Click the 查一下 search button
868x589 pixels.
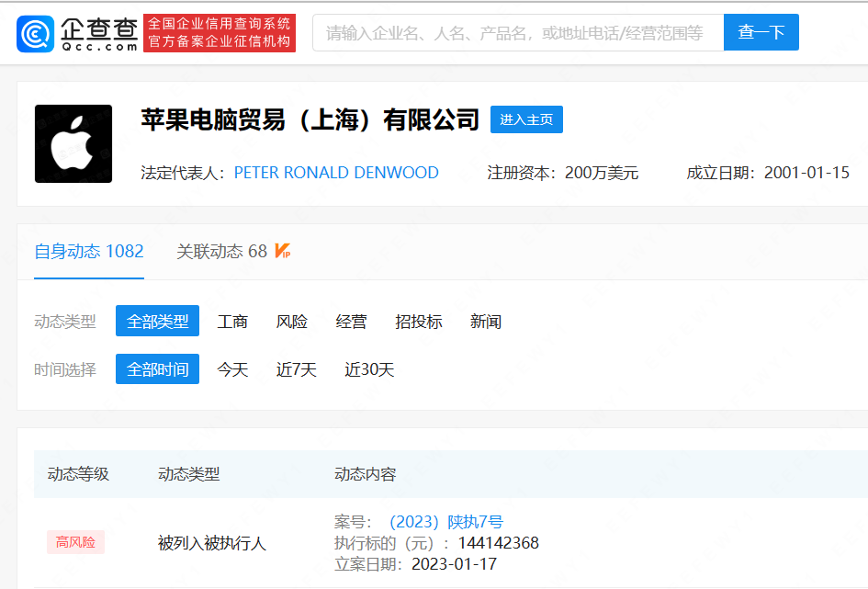click(x=761, y=32)
